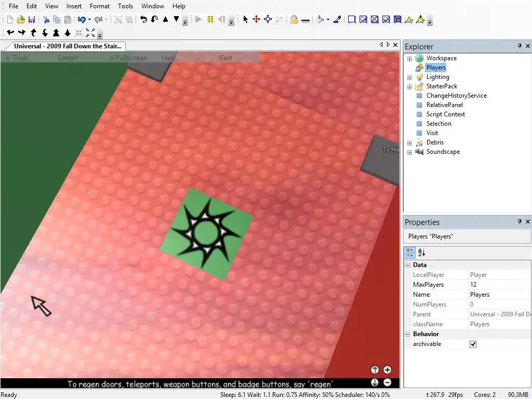Image resolution: width=532 pixels, height=399 pixels.
Task: Open the Fill color dropdown arrow
Action: click(x=328, y=20)
